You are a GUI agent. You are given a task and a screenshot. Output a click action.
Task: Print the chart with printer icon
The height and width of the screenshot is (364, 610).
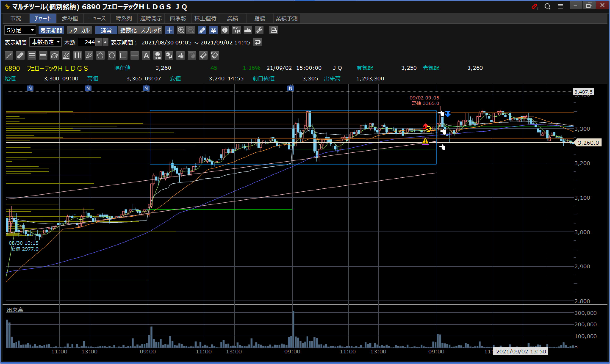pyautogui.click(x=273, y=30)
